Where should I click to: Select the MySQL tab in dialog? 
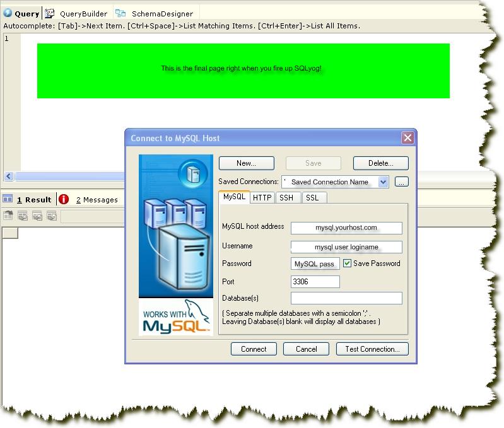tap(234, 197)
